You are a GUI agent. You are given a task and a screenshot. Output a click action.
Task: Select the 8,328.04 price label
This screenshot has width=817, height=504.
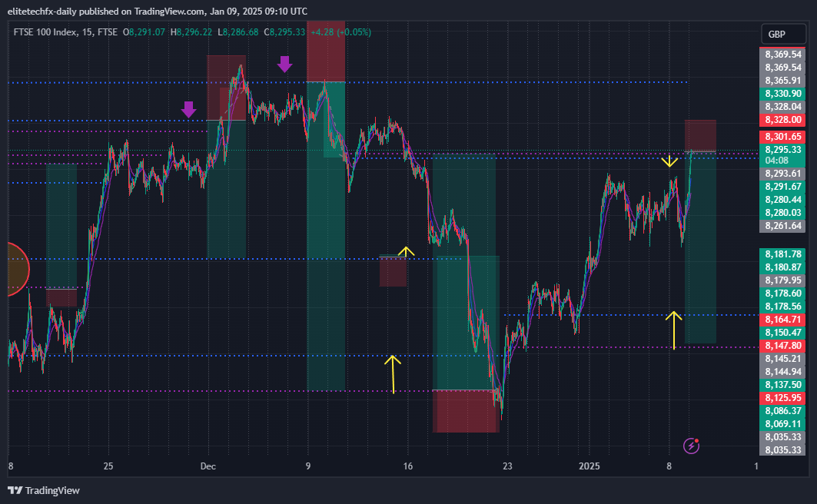point(782,107)
